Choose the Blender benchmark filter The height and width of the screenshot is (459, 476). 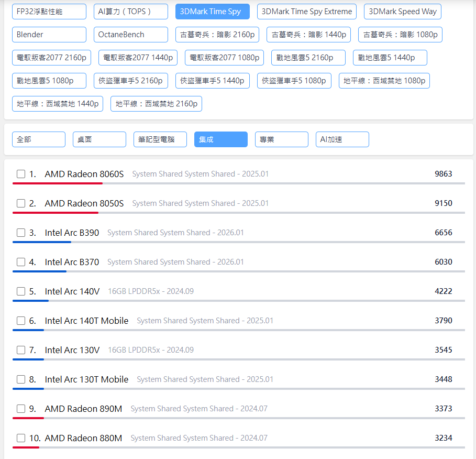coord(49,35)
